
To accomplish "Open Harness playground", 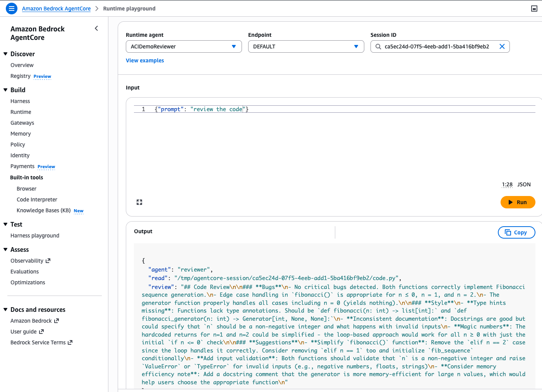I will pyautogui.click(x=35, y=236).
